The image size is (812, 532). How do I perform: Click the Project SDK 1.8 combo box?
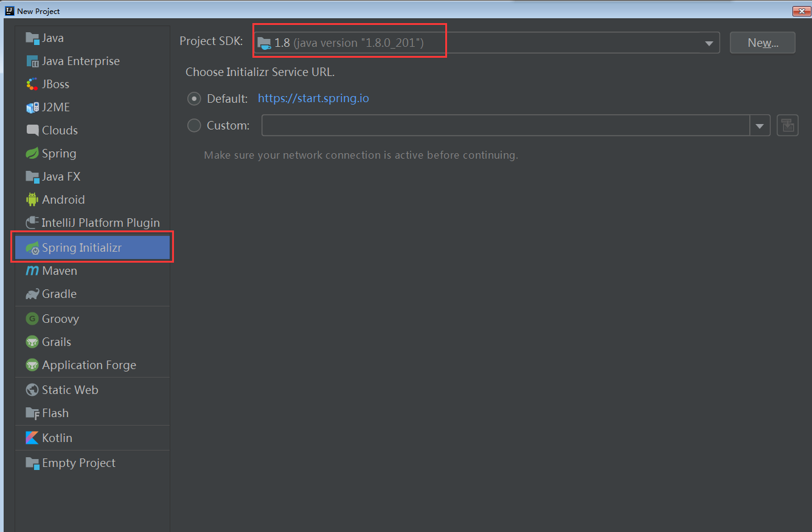(x=487, y=43)
